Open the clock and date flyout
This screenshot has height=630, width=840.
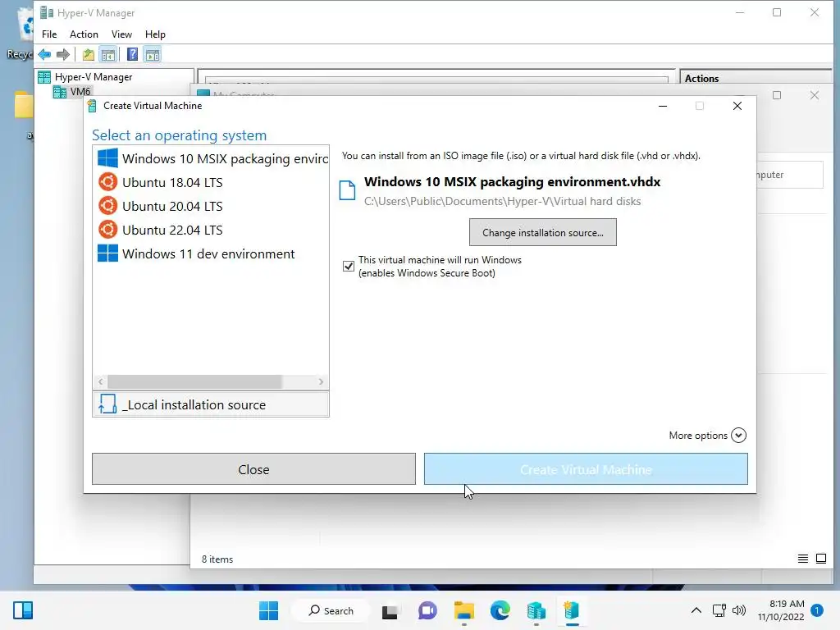pos(781,610)
